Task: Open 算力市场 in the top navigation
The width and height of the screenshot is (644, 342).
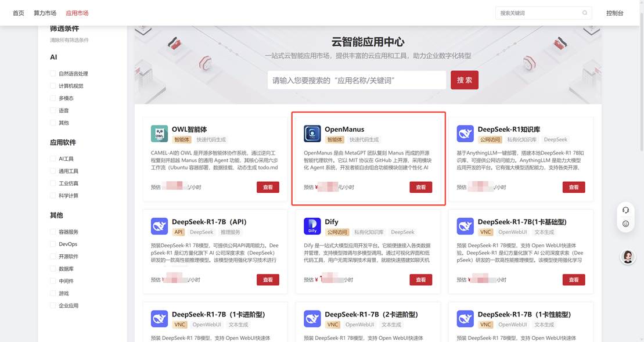Action: [x=45, y=13]
